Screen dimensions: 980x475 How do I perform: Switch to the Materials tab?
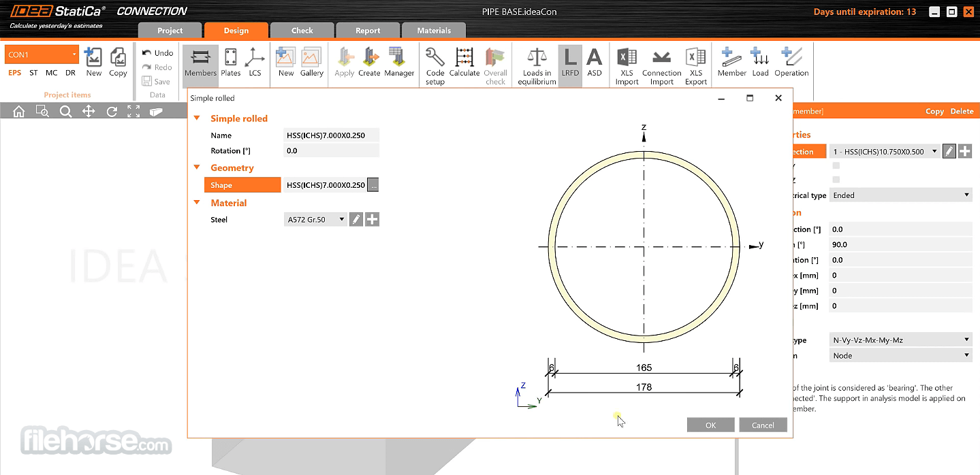point(434,30)
